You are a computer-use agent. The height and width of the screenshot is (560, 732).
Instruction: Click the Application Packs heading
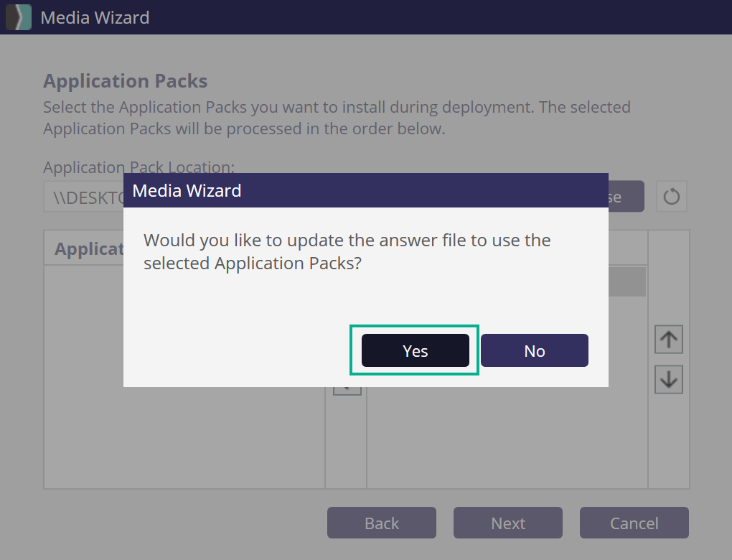[126, 81]
